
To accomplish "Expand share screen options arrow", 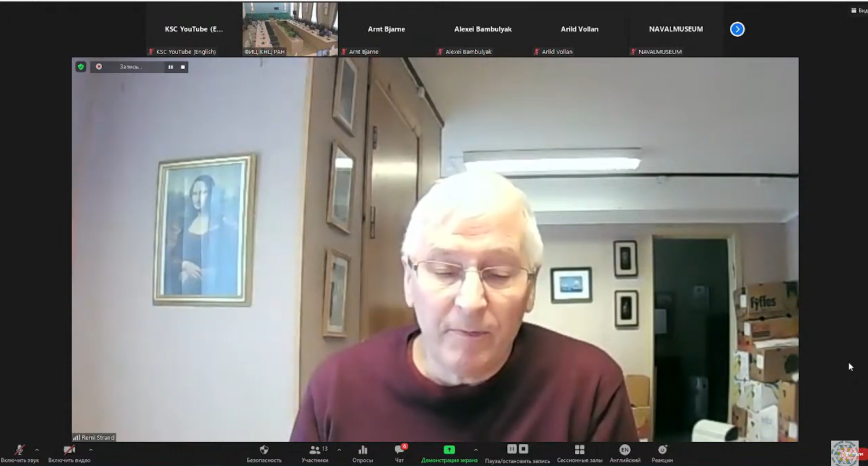I will 476,450.
